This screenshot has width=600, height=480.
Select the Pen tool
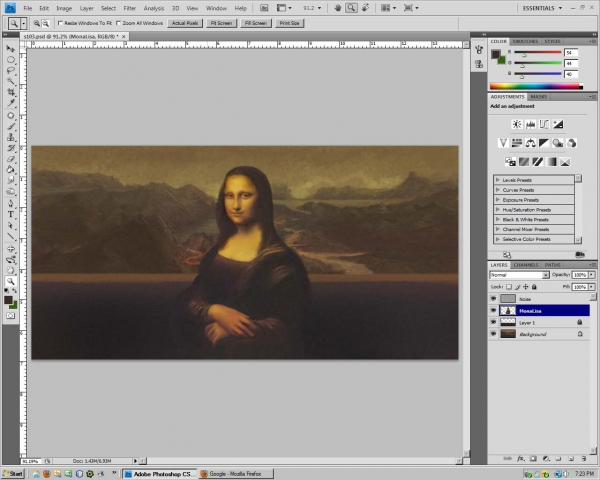click(10, 203)
